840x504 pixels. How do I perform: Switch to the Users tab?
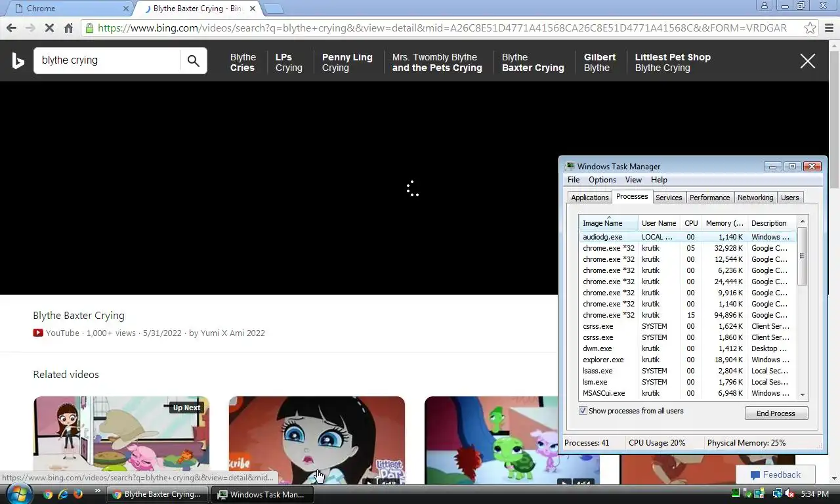[x=790, y=198]
